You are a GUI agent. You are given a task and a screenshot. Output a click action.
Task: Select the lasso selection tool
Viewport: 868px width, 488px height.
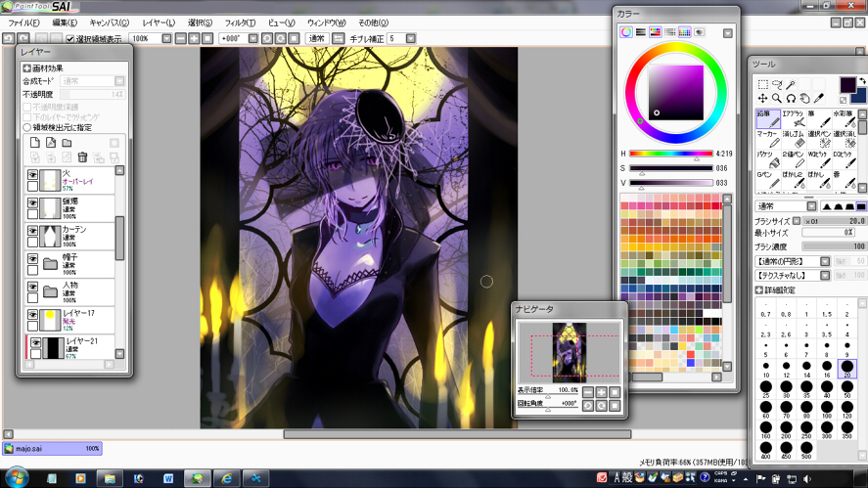777,84
